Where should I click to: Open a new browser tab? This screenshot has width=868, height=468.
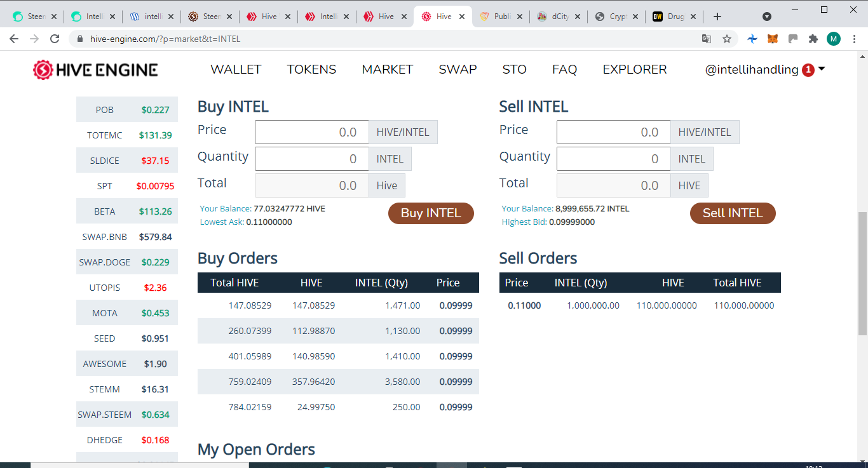(717, 17)
